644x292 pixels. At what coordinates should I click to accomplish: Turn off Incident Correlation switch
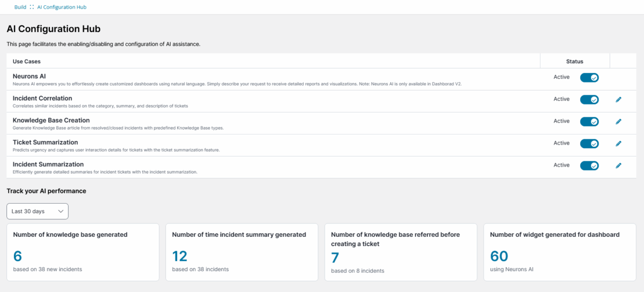589,100
